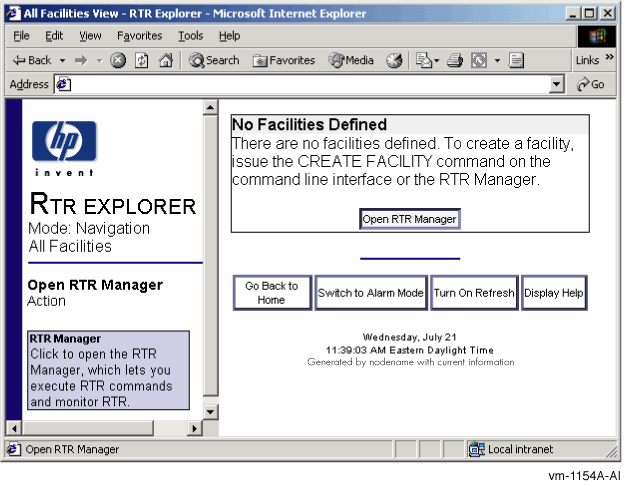The height and width of the screenshot is (486, 626).
Task: Click the Forward arrow toolbar button
Action: 81,61
